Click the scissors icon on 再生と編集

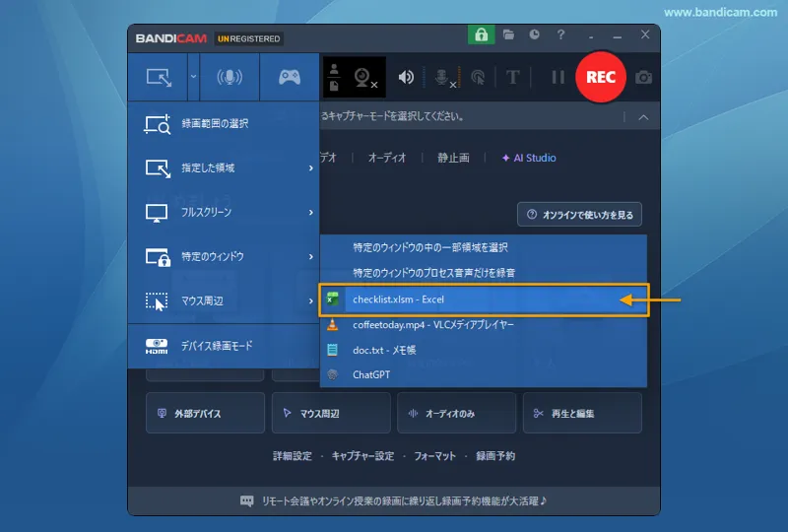538,414
